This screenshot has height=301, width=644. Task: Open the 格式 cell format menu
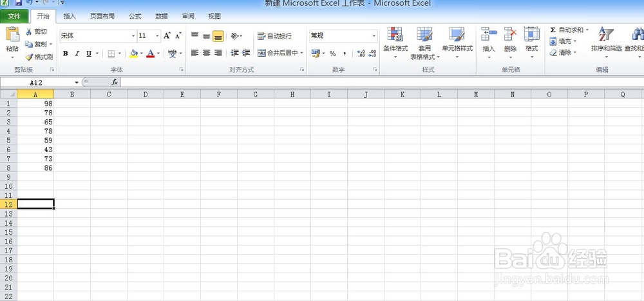point(531,43)
